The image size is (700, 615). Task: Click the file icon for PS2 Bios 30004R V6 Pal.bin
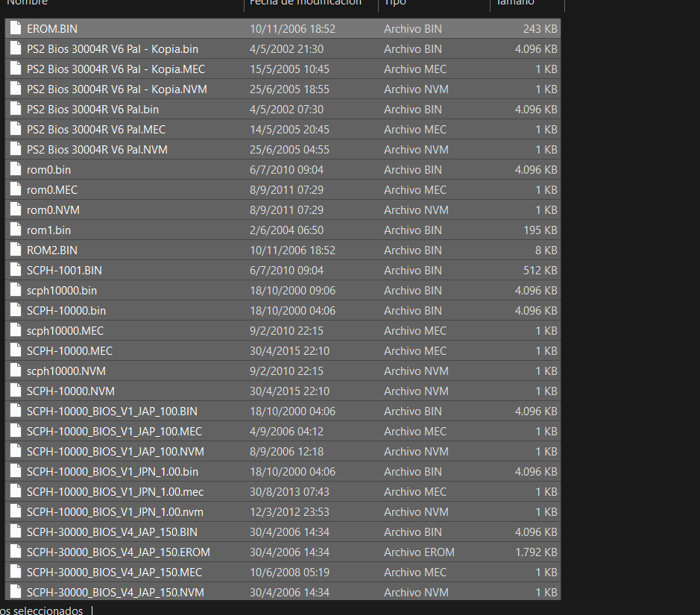16,109
